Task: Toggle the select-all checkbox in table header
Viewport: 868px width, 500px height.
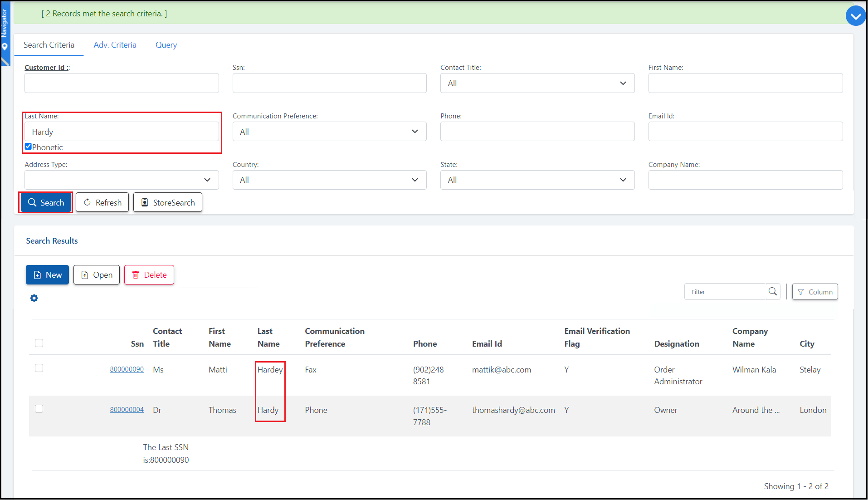Action: point(39,343)
